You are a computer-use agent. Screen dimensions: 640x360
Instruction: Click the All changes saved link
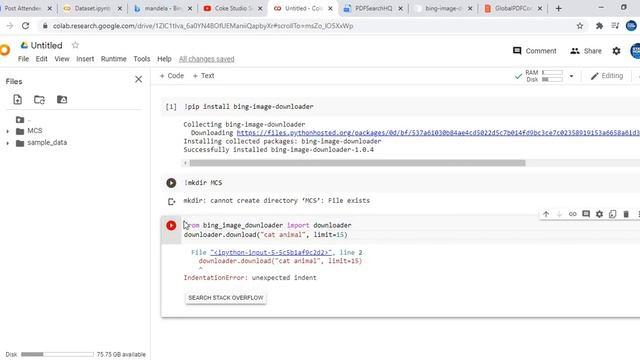[207, 59]
